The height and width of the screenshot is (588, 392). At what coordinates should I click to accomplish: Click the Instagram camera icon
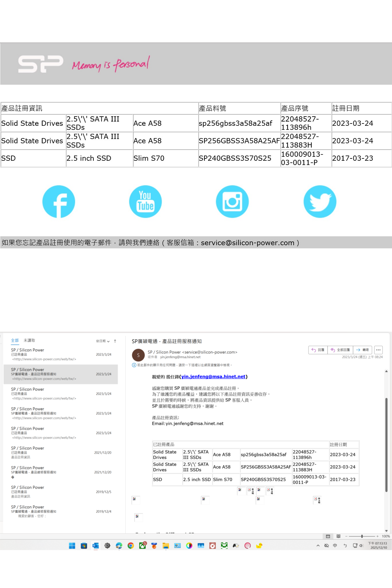(232, 202)
